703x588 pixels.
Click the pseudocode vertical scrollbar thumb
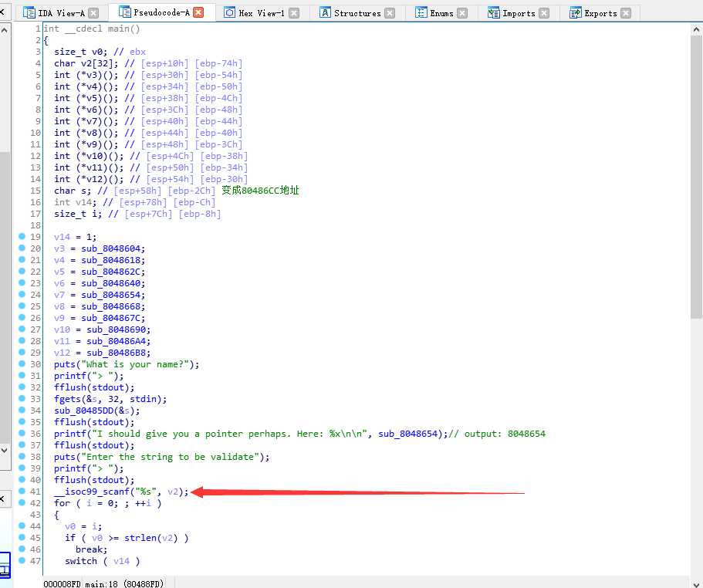click(x=696, y=177)
